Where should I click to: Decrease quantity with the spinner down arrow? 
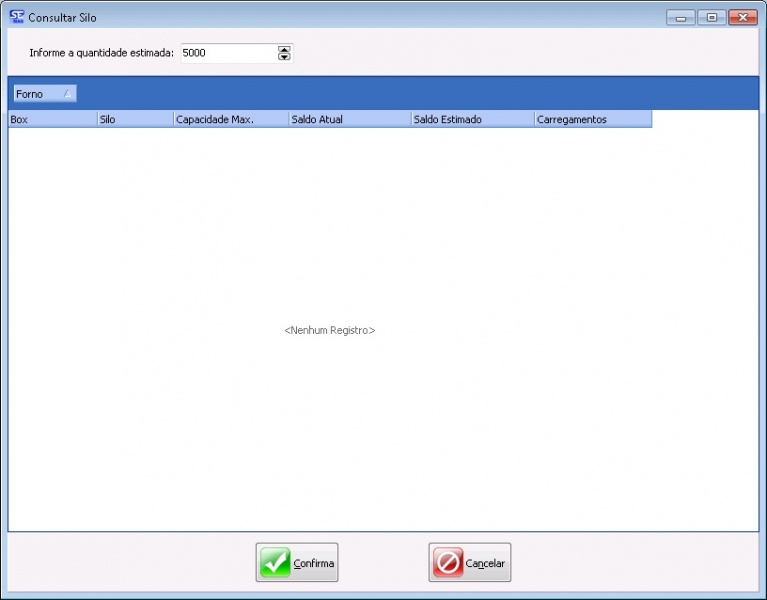click(284, 57)
